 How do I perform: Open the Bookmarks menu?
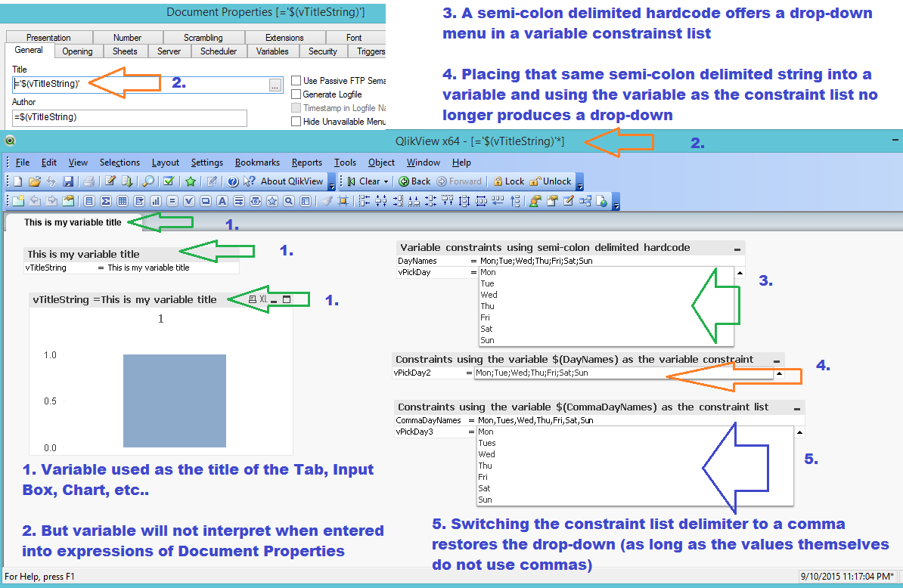coord(257,162)
